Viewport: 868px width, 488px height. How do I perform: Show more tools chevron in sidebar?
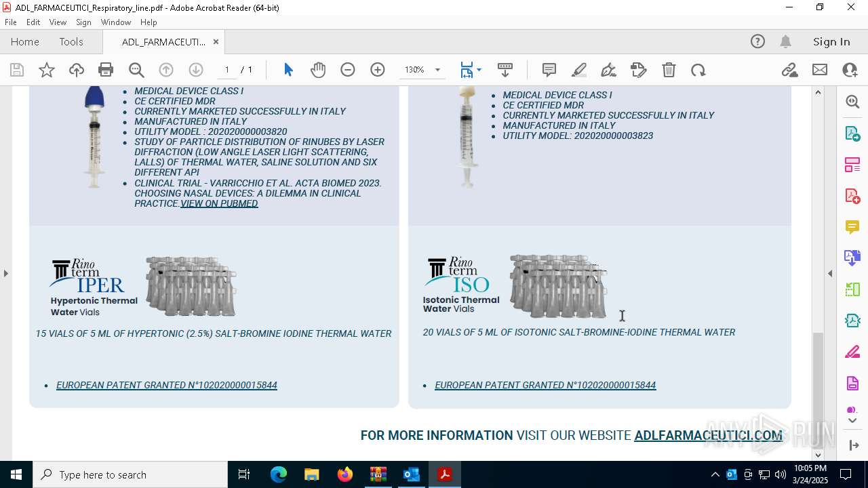(852, 421)
